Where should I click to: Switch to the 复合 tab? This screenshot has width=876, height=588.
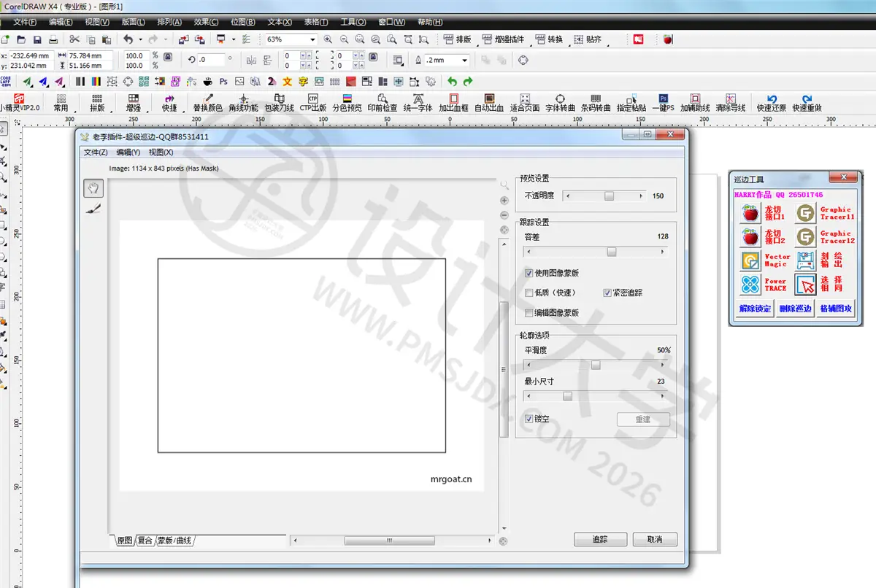(145, 541)
